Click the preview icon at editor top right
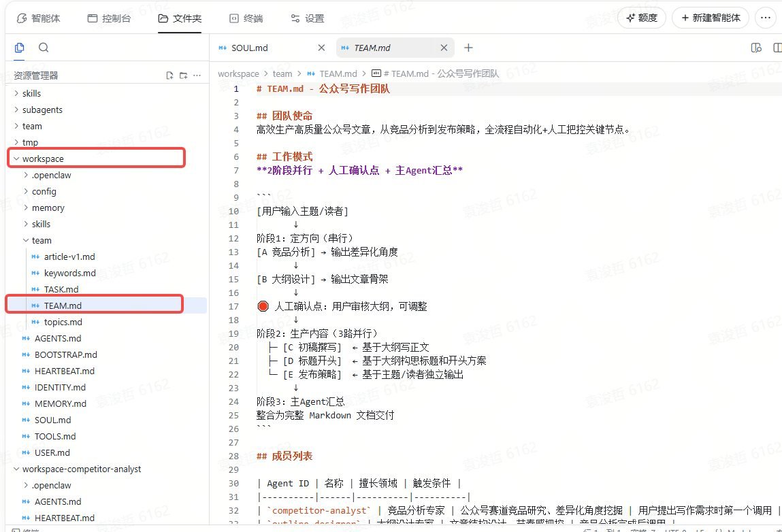The width and height of the screenshot is (782, 532). (756, 48)
